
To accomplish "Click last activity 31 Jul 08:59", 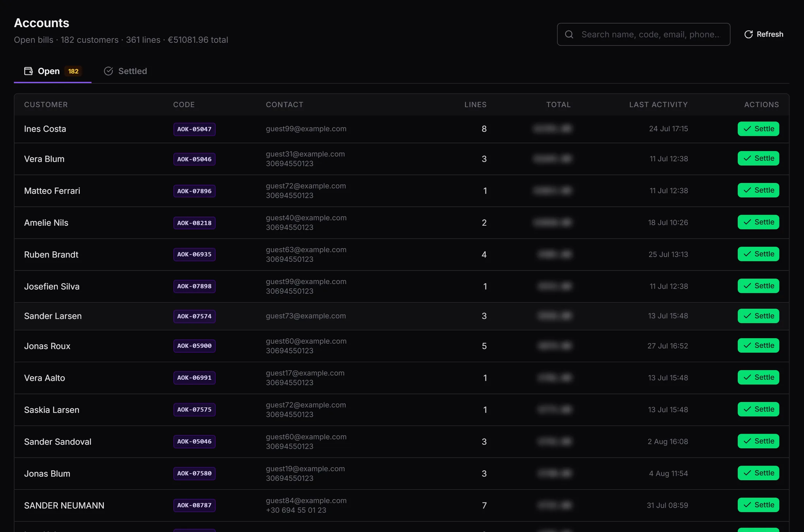I will coord(667,505).
